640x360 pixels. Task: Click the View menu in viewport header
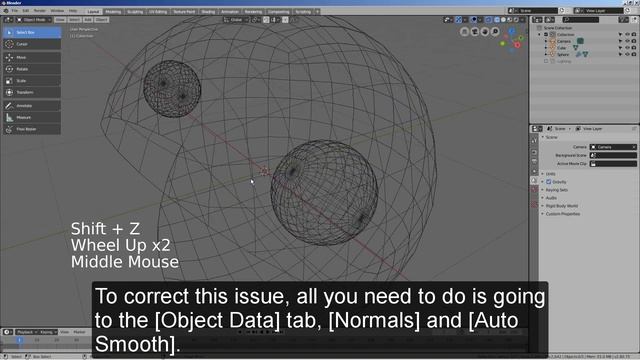point(60,20)
